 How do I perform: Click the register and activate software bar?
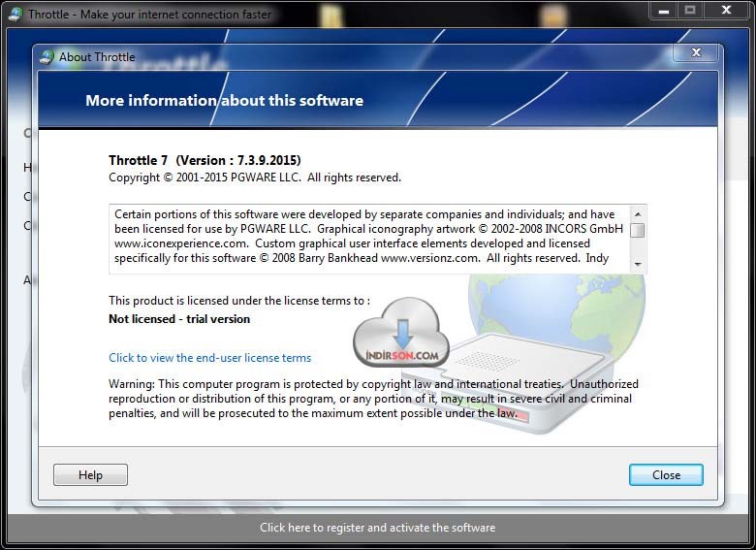click(378, 528)
